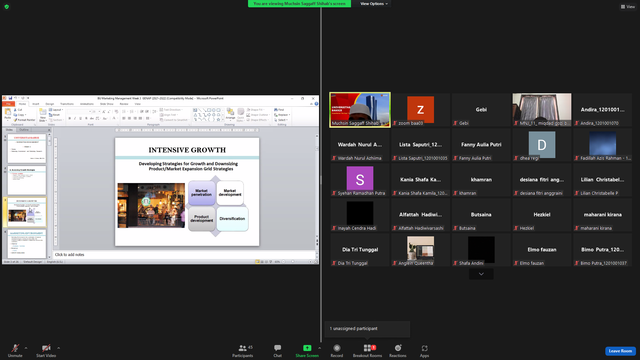Open the PowerPoint File tab
This screenshot has height=360, width=640.
[8, 104]
